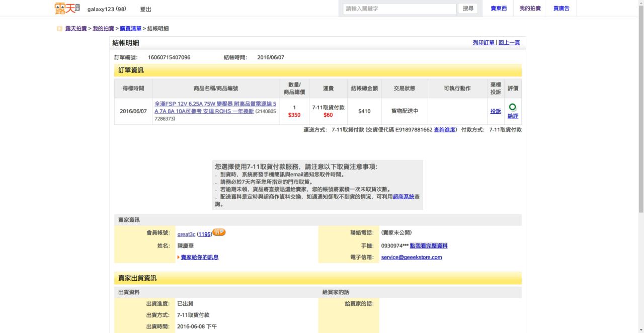Viewport: 644px width, 333px height.
Task: Open the 全漢FSP 12V transformer product link
Action: [x=215, y=107]
